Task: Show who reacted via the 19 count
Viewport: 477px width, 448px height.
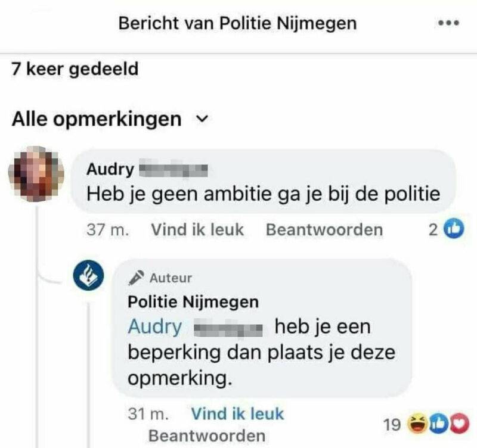Action: click(x=392, y=425)
